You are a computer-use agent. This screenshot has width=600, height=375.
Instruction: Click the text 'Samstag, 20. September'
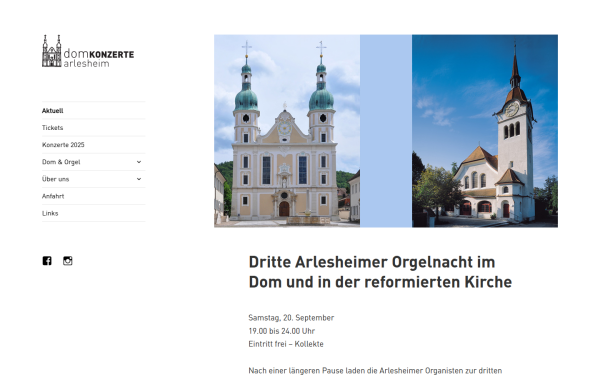click(291, 318)
